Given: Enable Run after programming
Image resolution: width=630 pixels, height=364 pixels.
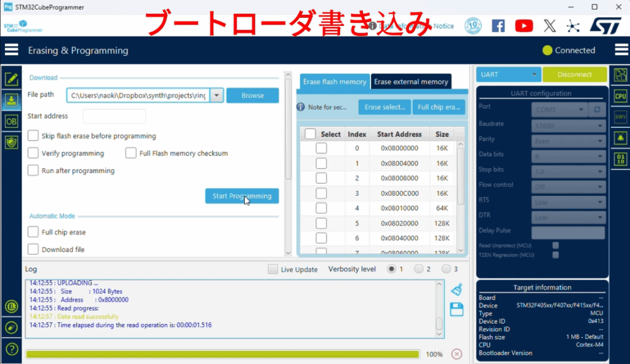Looking at the screenshot, I should 33,170.
